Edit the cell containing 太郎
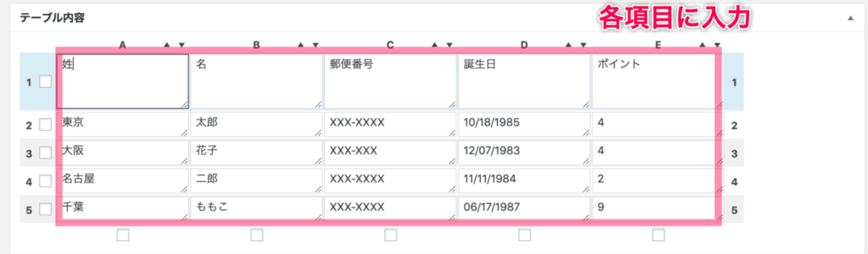The image size is (868, 254). [x=256, y=125]
